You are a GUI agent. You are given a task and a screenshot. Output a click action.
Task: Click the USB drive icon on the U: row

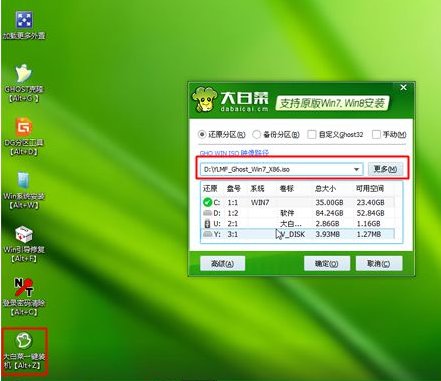pos(207,223)
